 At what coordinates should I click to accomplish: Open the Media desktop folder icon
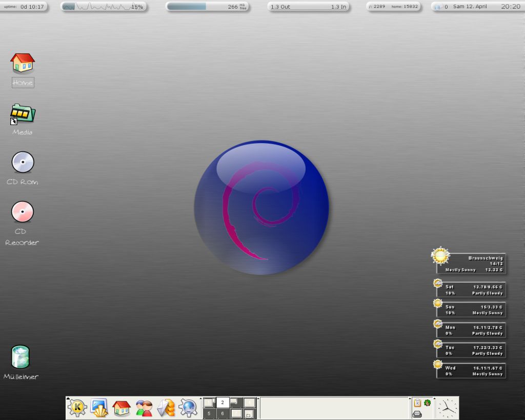[x=23, y=114]
